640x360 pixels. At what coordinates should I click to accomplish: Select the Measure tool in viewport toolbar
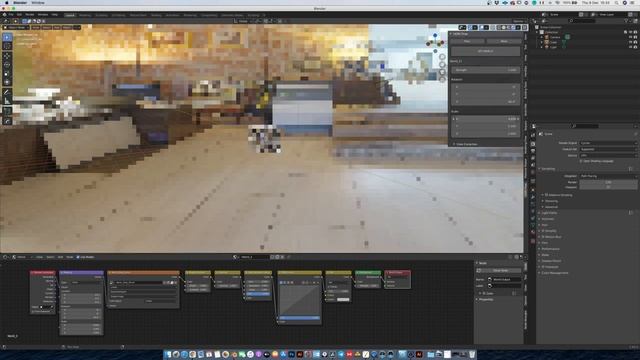click(x=7, y=101)
